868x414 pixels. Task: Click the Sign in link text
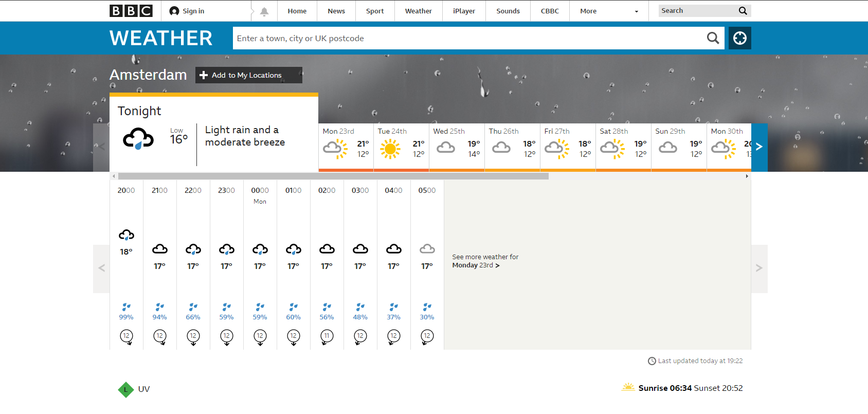tap(193, 11)
